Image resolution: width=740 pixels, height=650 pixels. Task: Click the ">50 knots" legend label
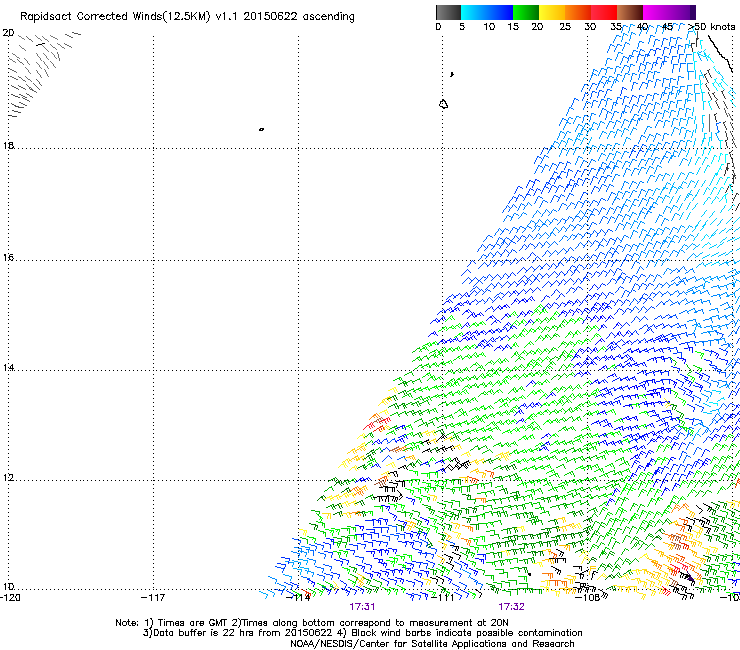click(x=712, y=27)
